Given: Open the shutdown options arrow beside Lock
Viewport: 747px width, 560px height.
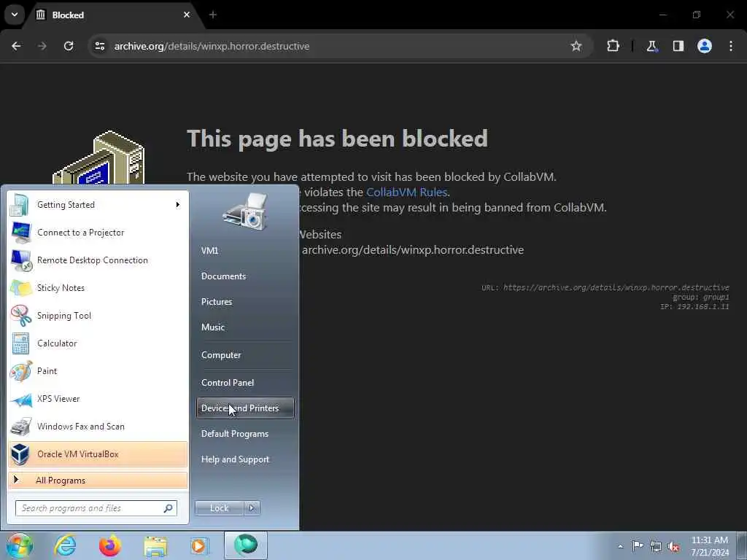Looking at the screenshot, I should (252, 508).
